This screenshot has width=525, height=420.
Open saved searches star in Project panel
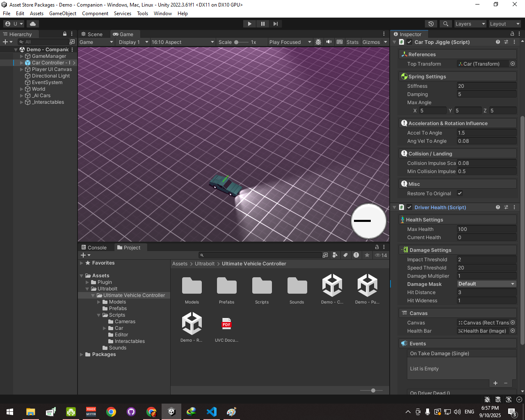click(367, 255)
